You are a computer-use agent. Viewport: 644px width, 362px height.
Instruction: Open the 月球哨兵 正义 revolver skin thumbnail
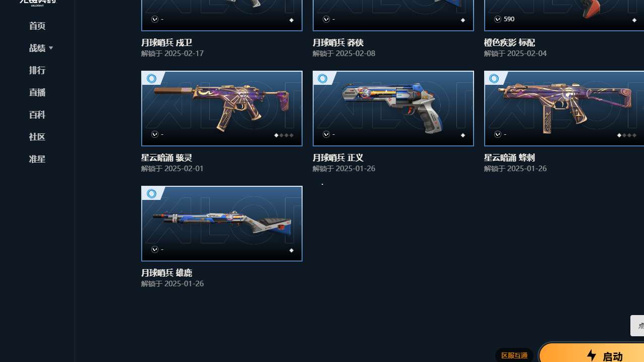pos(393,109)
